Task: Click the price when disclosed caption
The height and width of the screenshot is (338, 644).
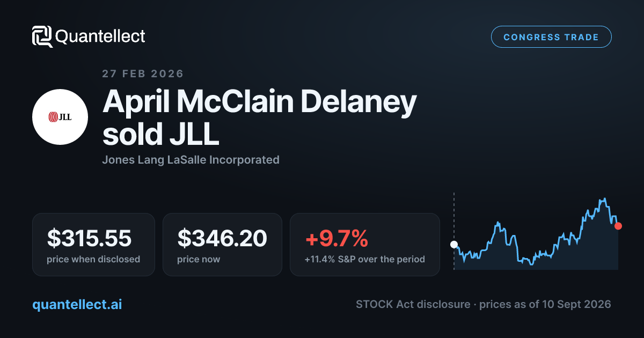Action: pyautogui.click(x=93, y=260)
